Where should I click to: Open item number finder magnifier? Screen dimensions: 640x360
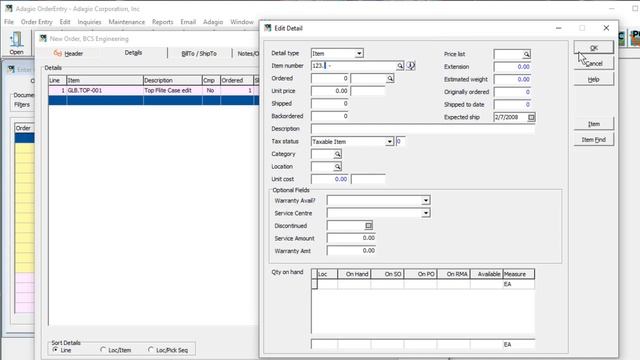coord(400,66)
